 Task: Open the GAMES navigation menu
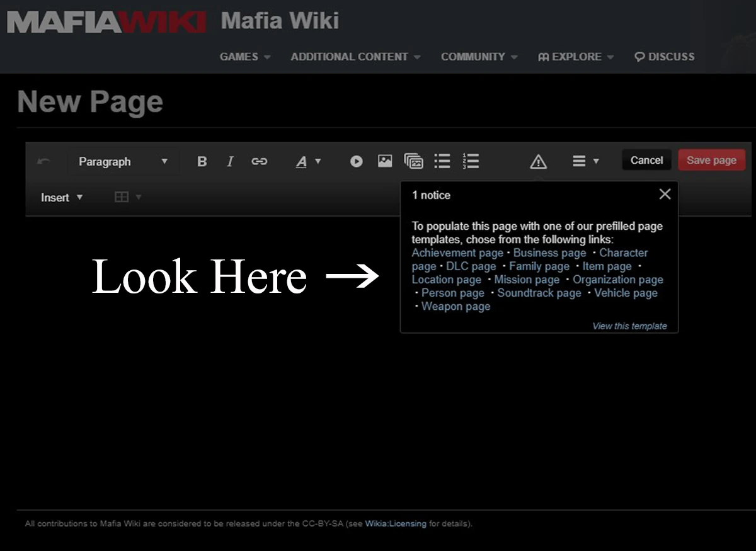[x=245, y=57]
